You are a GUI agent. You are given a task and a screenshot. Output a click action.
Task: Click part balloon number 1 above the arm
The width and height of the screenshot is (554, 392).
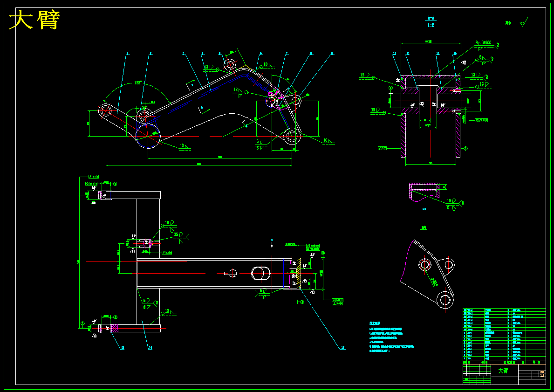click(x=128, y=54)
